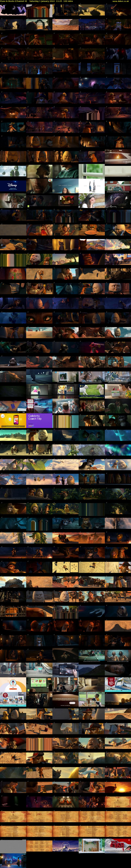Select the barbell weightlifting thumbnail

tap(13, 670)
